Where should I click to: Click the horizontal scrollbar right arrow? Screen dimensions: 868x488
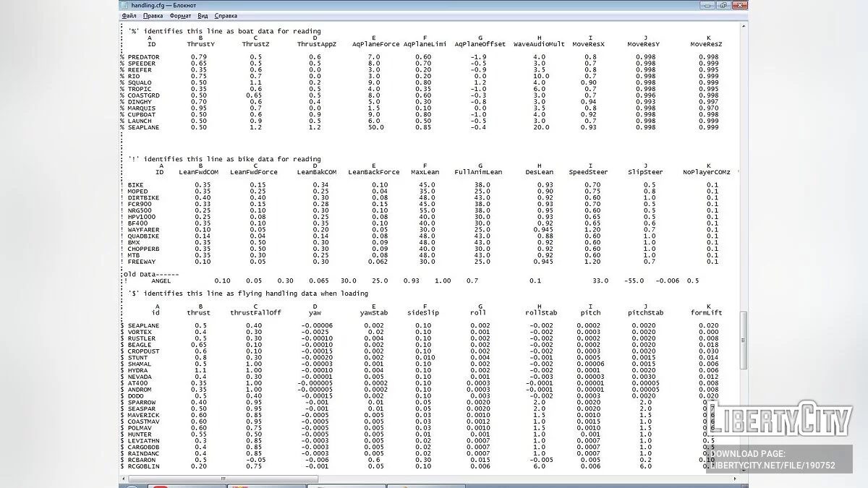[734, 478]
